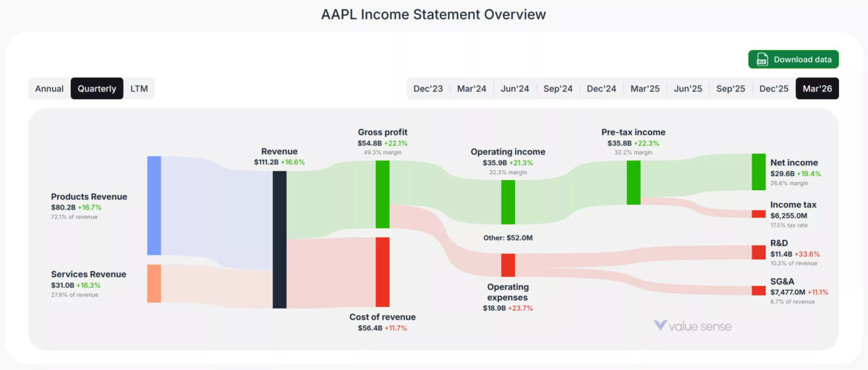This screenshot has height=370, width=868.
Task: Click the green Gross profit bar
Action: pos(383,194)
